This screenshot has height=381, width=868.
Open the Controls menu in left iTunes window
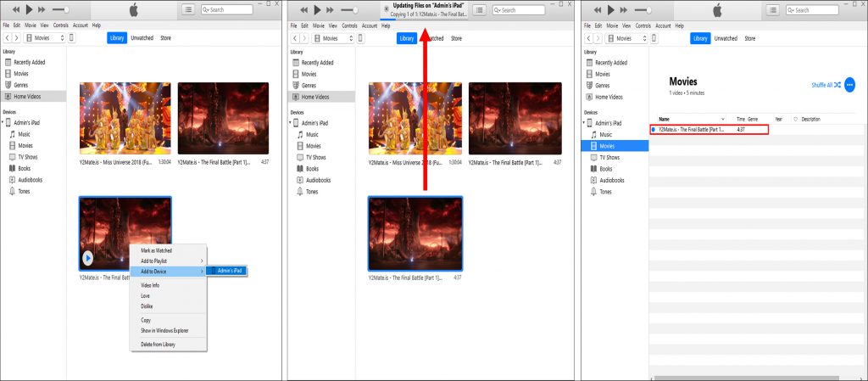click(x=61, y=25)
